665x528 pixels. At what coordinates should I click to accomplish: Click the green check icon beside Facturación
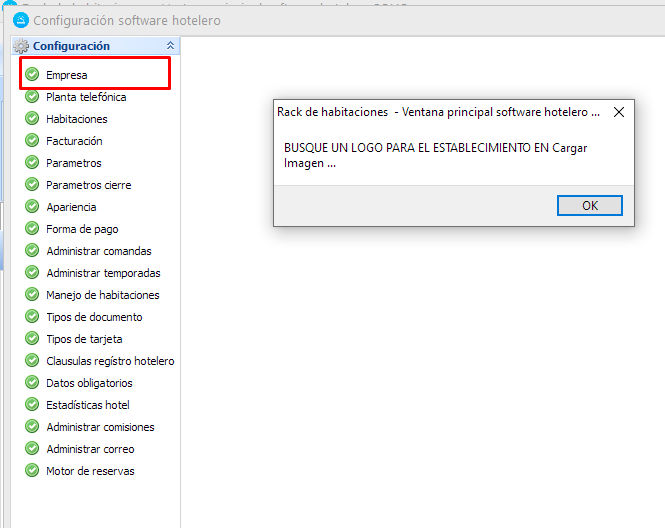click(x=32, y=141)
